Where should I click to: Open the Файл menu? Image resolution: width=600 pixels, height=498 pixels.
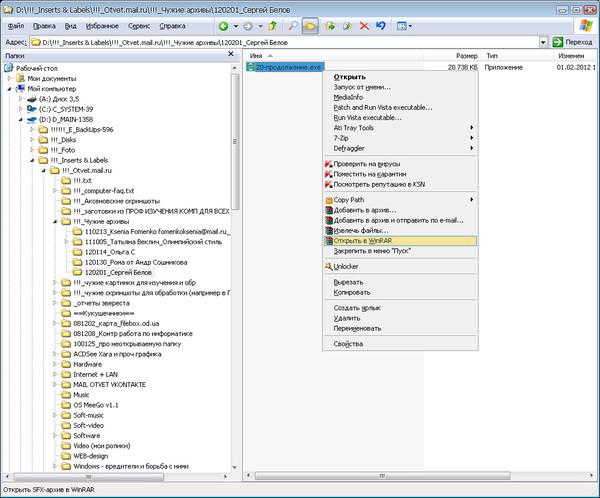point(16,26)
